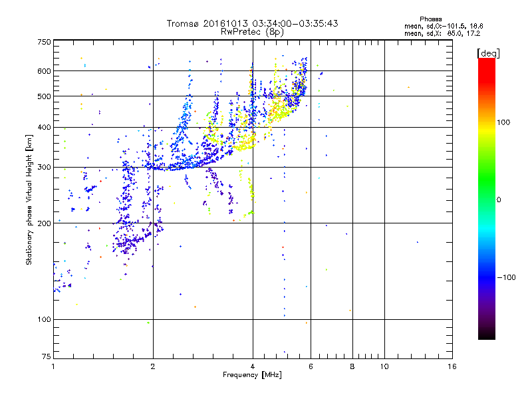Click the y-axis '200' tick label
Screen dimensions: 532x399
[x=45, y=223]
